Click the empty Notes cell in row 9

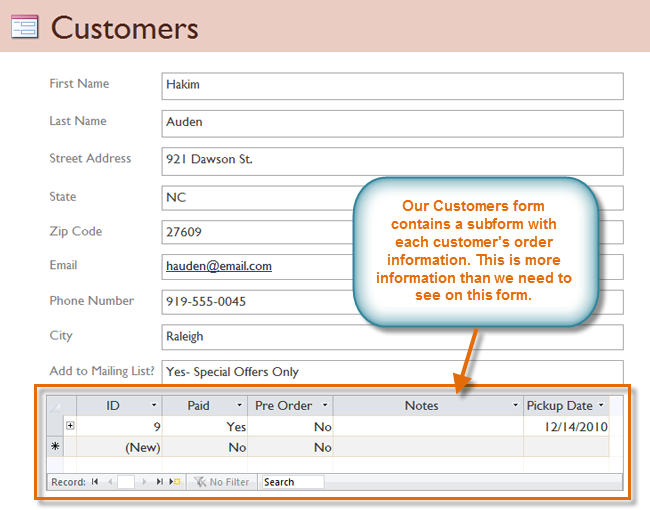pos(428,426)
